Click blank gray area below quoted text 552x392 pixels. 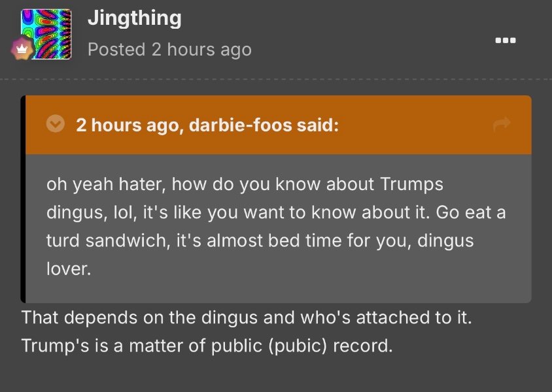[278, 290]
